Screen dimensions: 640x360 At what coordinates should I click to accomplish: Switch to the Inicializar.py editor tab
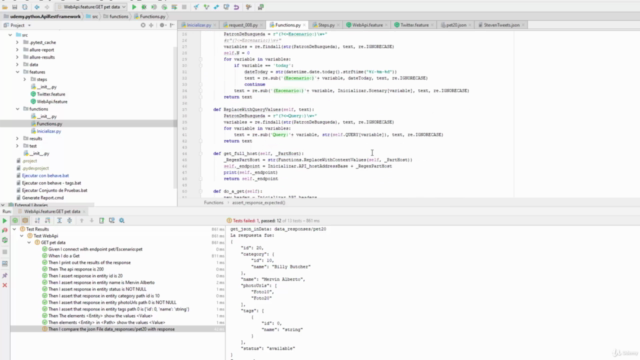(x=199, y=25)
